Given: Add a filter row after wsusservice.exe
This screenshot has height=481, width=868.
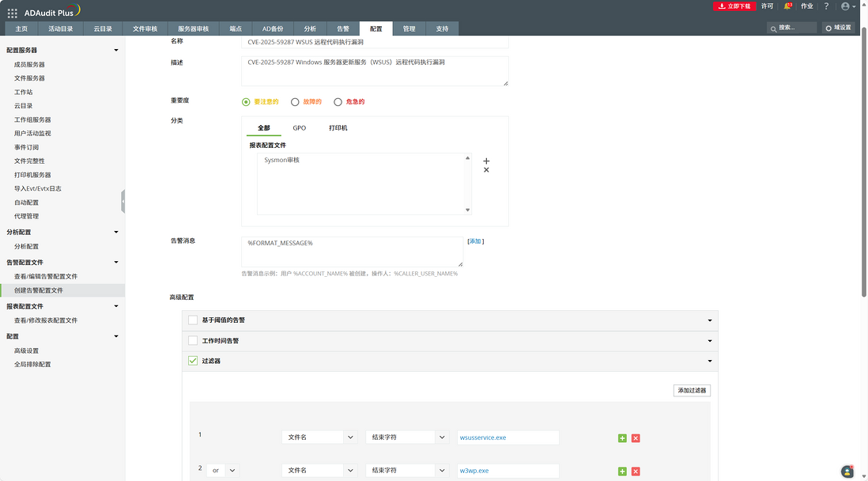Looking at the screenshot, I should tap(622, 437).
